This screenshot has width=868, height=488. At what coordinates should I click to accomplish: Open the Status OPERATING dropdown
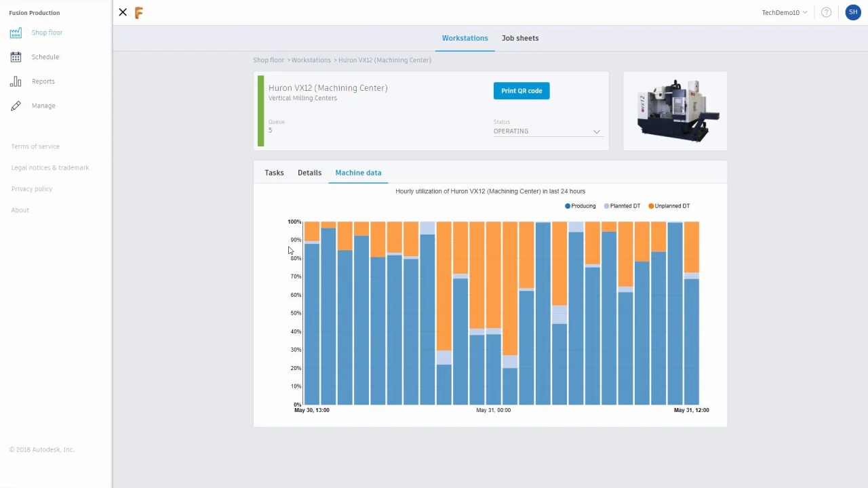click(547, 131)
